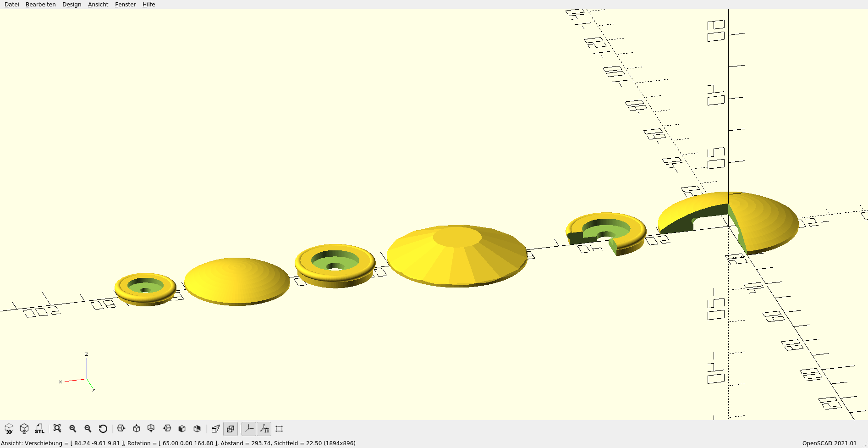
Task: Click the XYZ orientation gizmo
Action: (78, 372)
